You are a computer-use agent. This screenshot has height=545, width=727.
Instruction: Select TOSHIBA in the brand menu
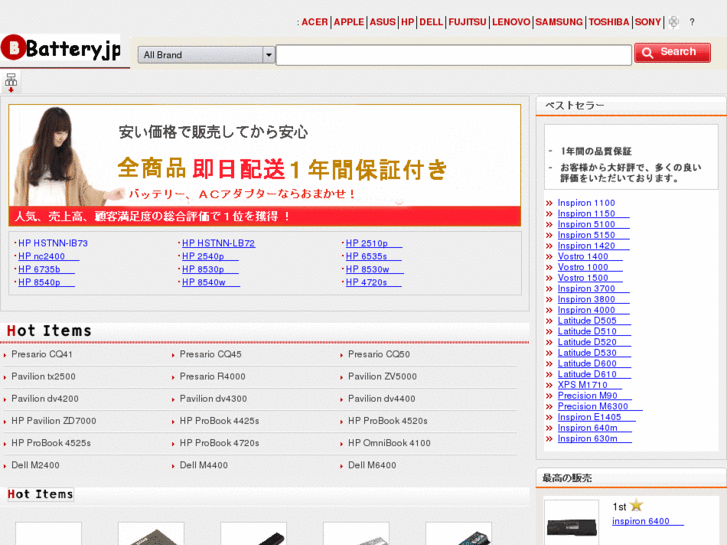tap(608, 22)
